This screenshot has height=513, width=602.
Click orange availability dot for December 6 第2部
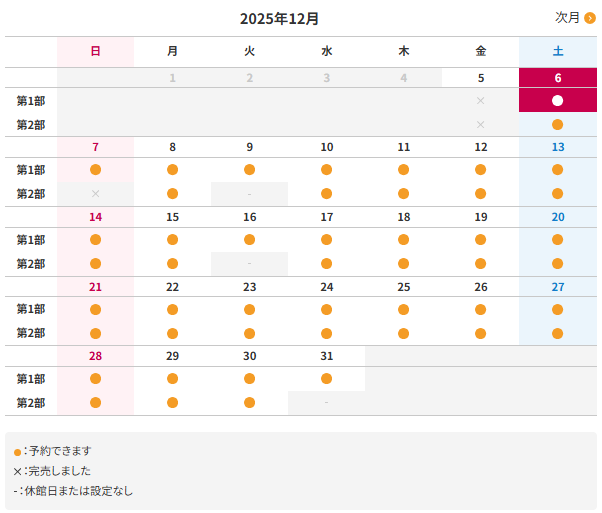557,125
